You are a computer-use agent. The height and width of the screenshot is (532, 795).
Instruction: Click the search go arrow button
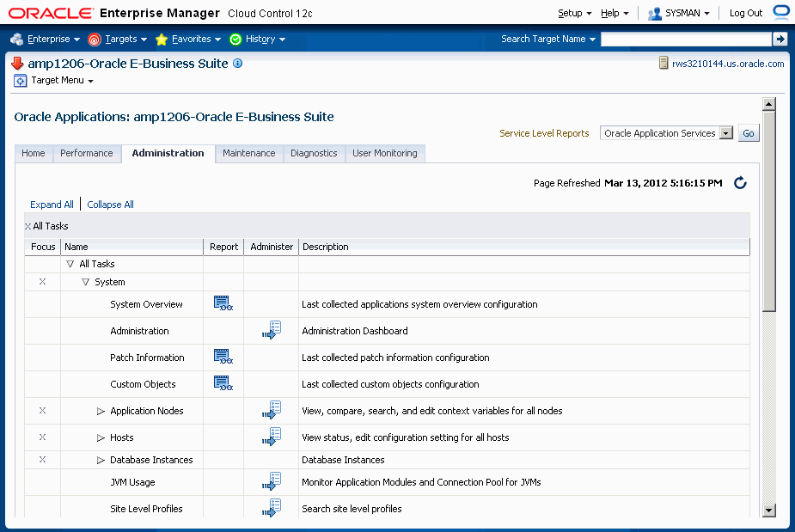[780, 39]
